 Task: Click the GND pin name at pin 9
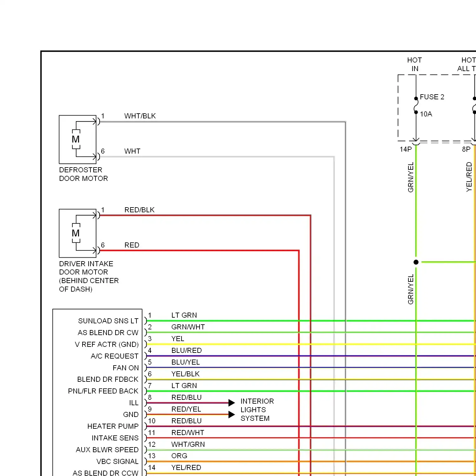[x=131, y=414]
